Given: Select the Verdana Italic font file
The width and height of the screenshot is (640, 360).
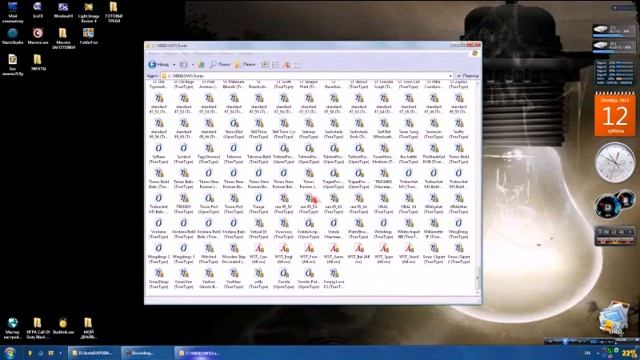Looking at the screenshot, I should tap(233, 229).
